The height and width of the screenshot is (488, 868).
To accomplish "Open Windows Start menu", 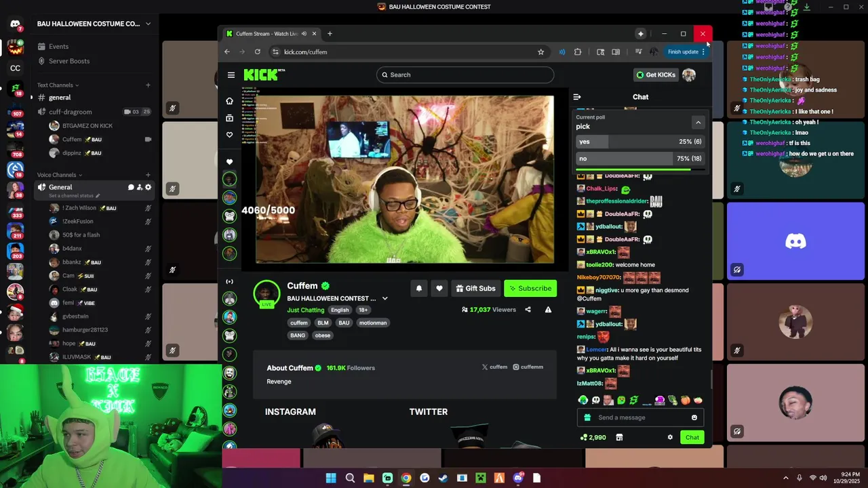I will click(x=331, y=478).
